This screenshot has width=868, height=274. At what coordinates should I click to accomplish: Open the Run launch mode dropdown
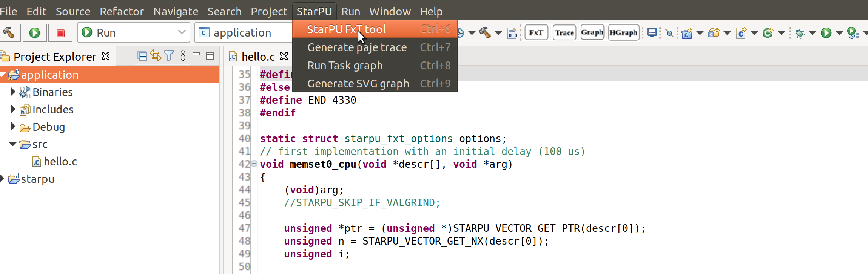134,32
